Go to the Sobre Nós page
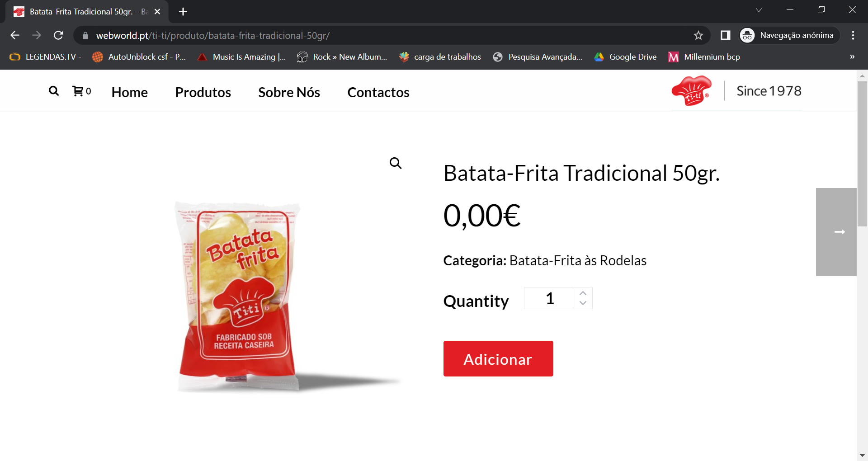 [x=289, y=92]
